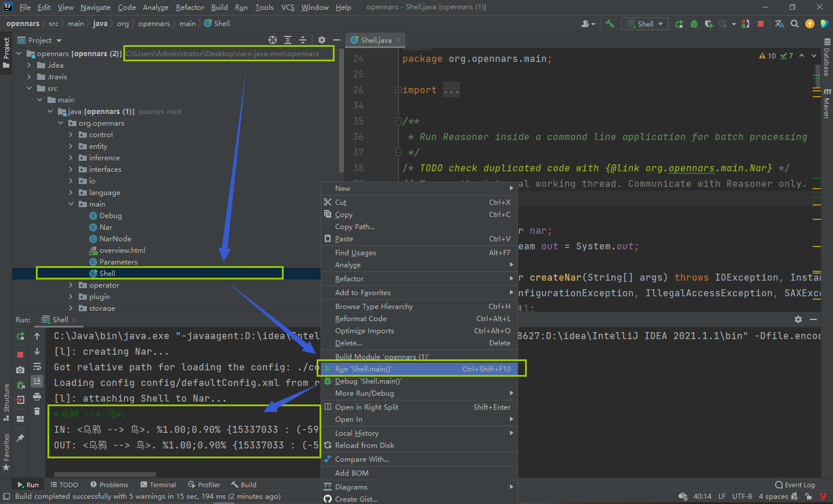This screenshot has width=833, height=504.
Task: Open Run panel gear settings
Action: [798, 319]
